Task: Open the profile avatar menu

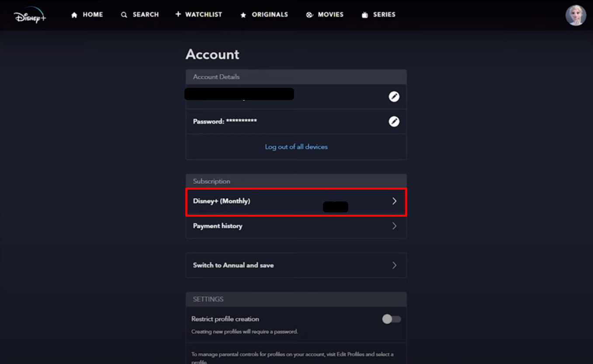Action: tap(576, 15)
